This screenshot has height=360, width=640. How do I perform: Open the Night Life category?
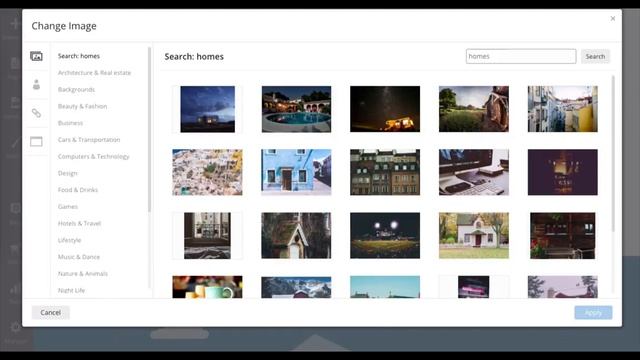point(71,290)
